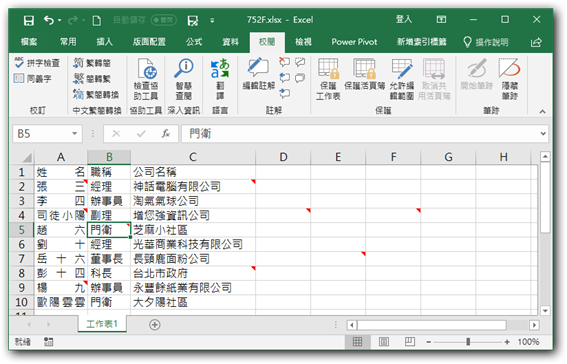
Task: Switch to the 資料 tab
Action: pyautogui.click(x=230, y=42)
